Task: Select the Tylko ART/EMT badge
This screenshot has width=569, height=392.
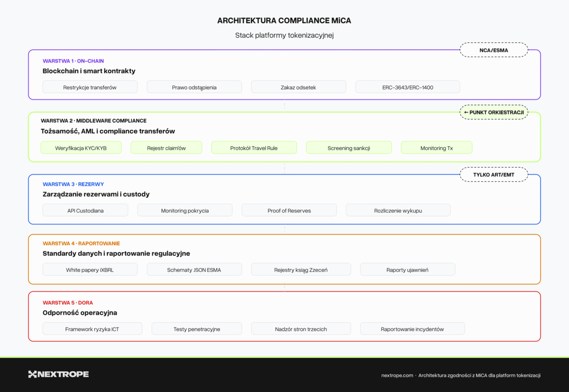Action: point(493,175)
